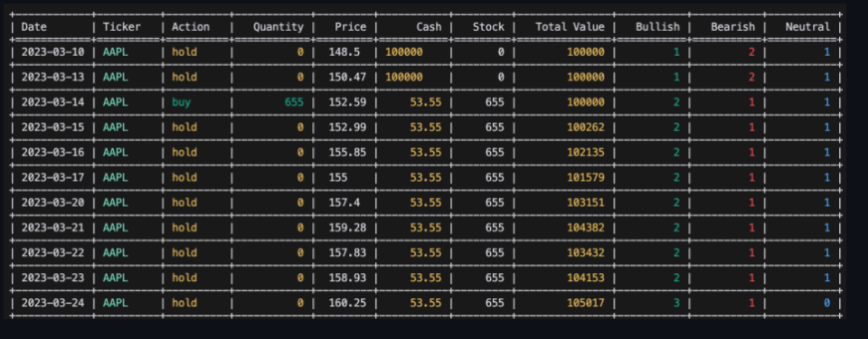This screenshot has height=339, width=868.
Task: Click the Neutral column header
Action: (x=807, y=26)
